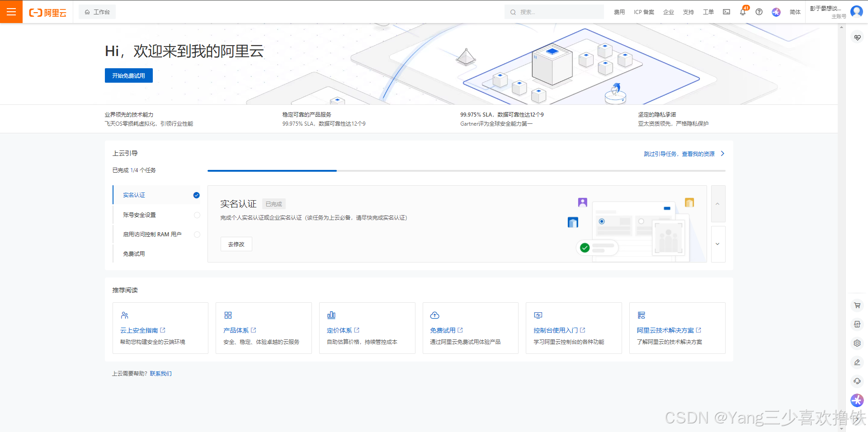Open 免费试用 recommended reading link
Image resolution: width=868 pixels, height=432 pixels.
[x=443, y=330]
